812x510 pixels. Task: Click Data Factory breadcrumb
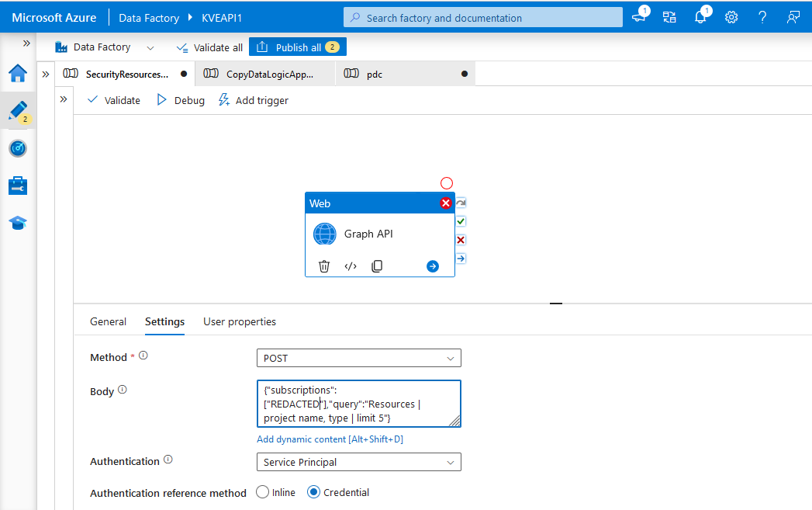click(149, 18)
